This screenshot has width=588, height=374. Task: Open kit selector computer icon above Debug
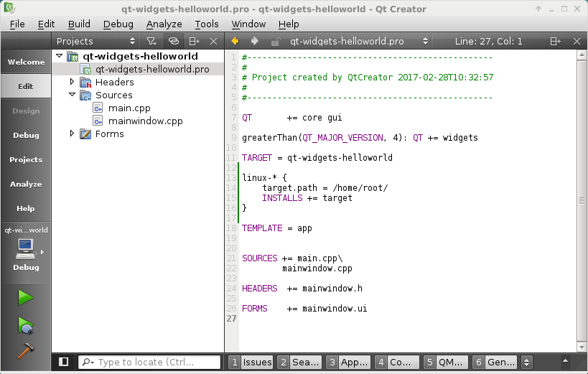[25, 249]
